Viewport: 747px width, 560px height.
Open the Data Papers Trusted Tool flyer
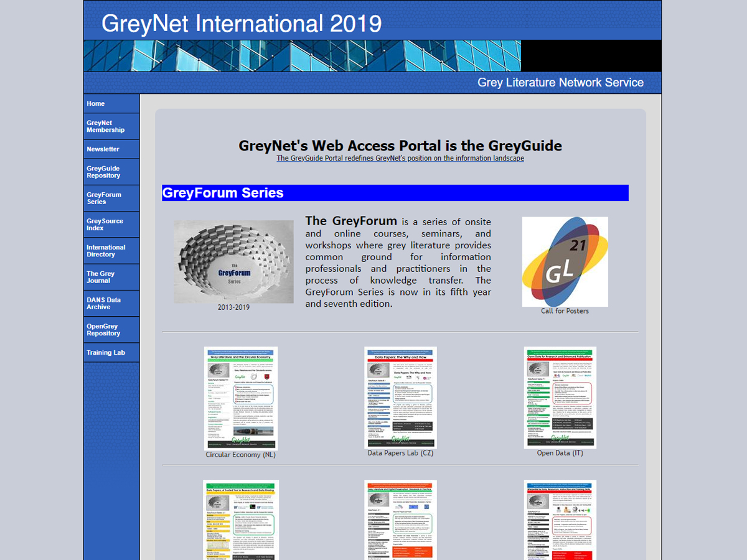pyautogui.click(x=241, y=520)
